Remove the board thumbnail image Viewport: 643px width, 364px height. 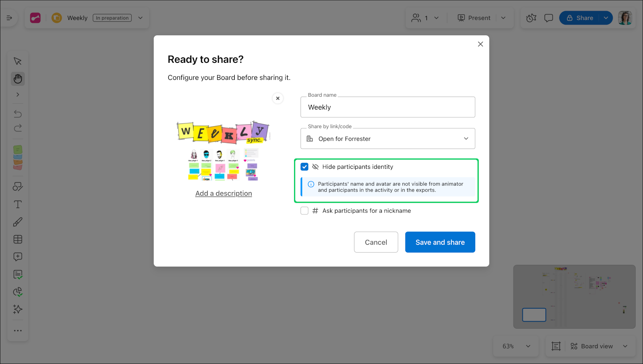(x=278, y=98)
